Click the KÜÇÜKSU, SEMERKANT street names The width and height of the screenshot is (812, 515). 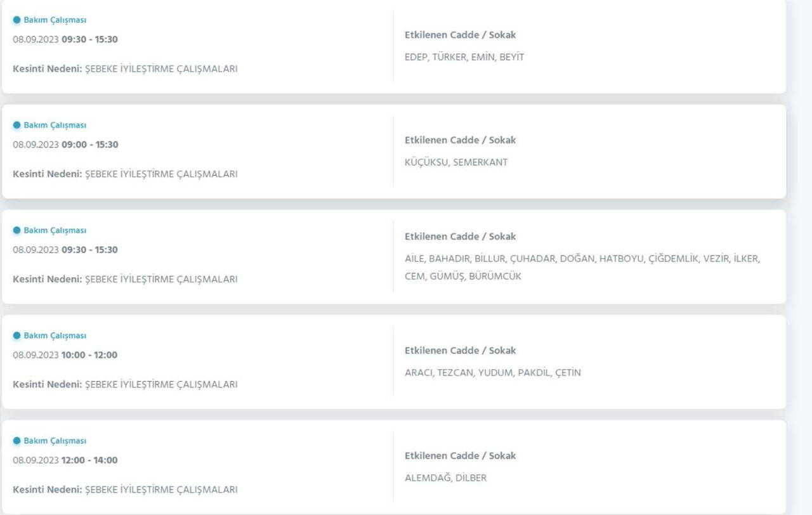[x=456, y=162]
